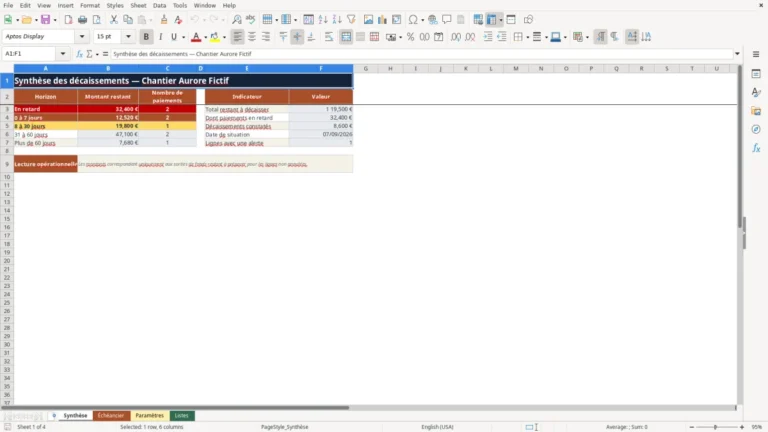This screenshot has width=768, height=432.
Task: Switch to the Échéancier sheet tab
Action: 111,415
